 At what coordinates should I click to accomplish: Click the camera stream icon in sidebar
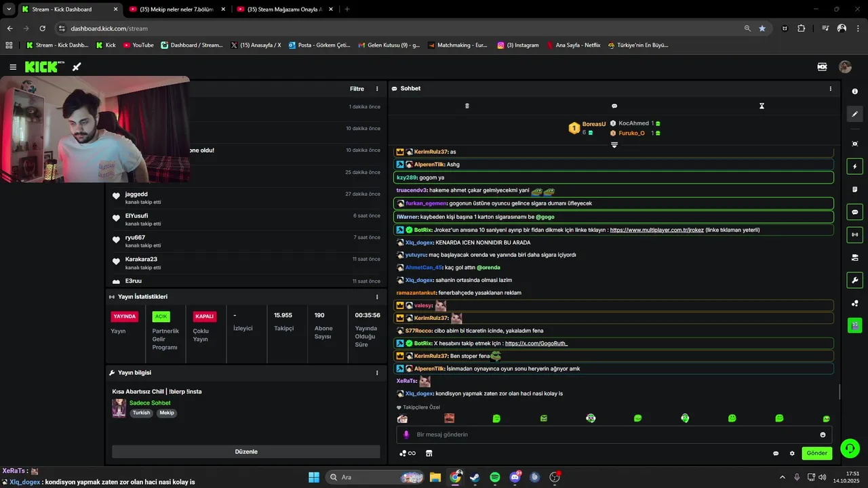click(x=854, y=258)
